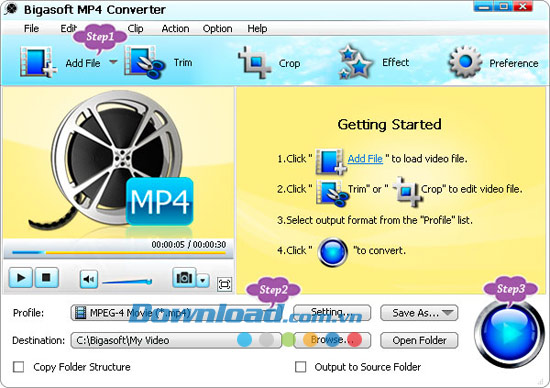Click the Add File toolbar icon
Screen dimensions: 550x388
coord(38,62)
